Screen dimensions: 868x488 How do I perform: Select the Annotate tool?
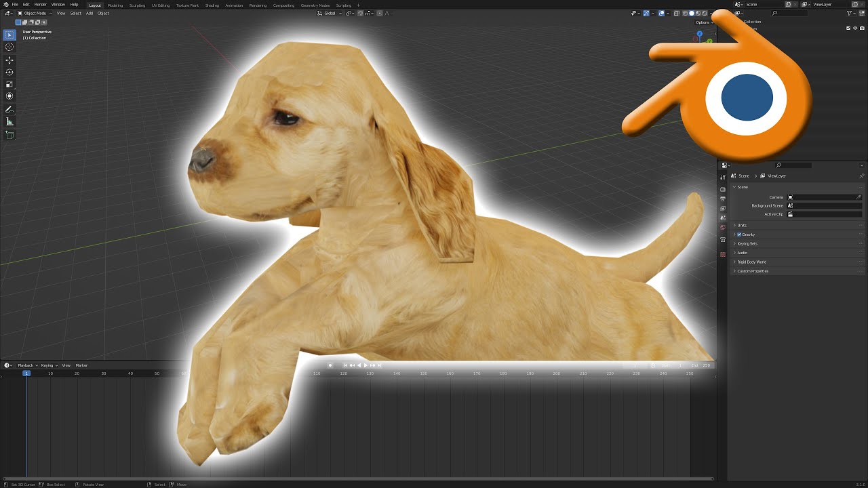(9, 110)
